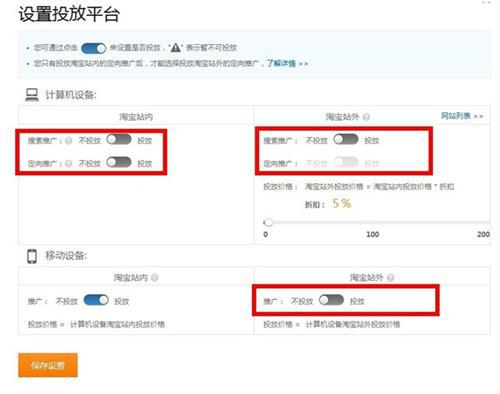Click the orange 保存设置 button

(48, 365)
